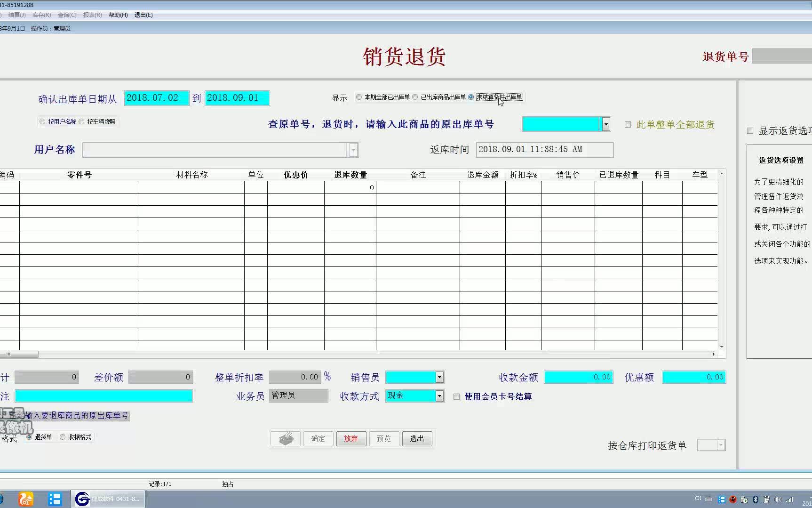Click the printer icon button
Viewport: 812px width, 508px height.
tap(286, 439)
